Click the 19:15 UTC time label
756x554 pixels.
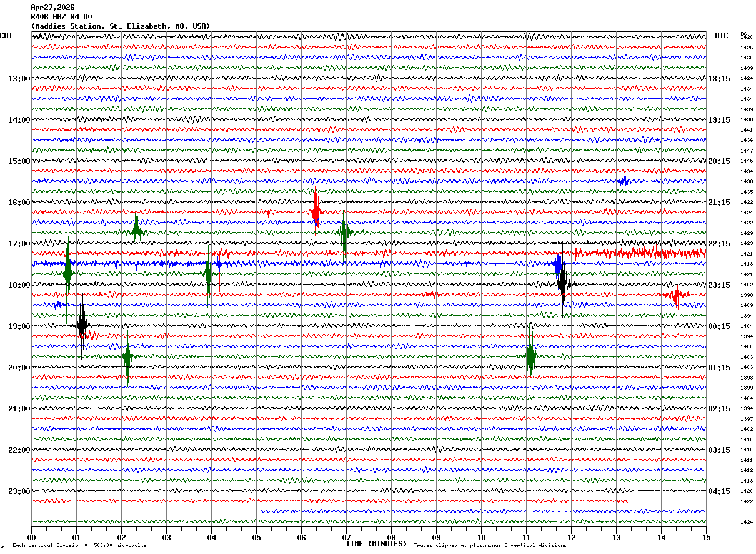click(x=719, y=120)
